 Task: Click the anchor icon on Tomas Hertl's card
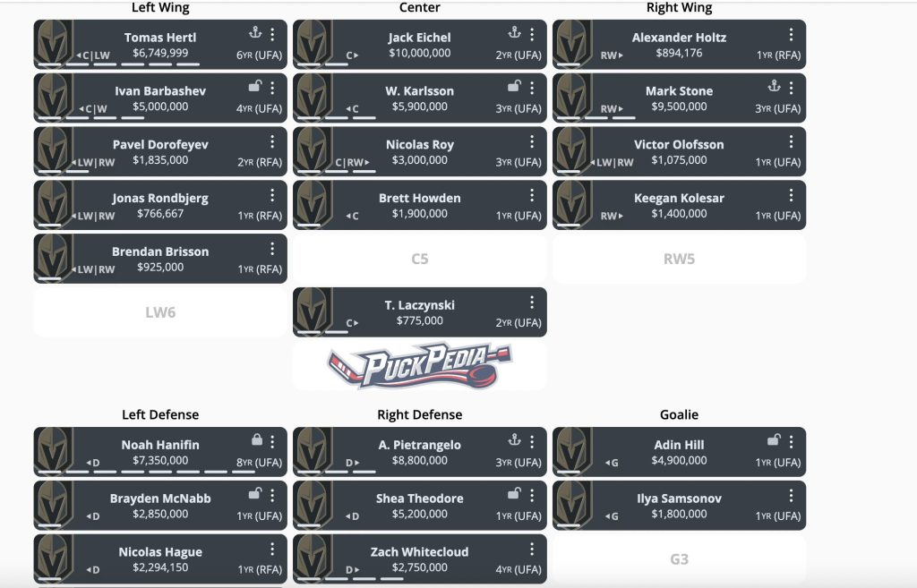pyautogui.click(x=255, y=33)
